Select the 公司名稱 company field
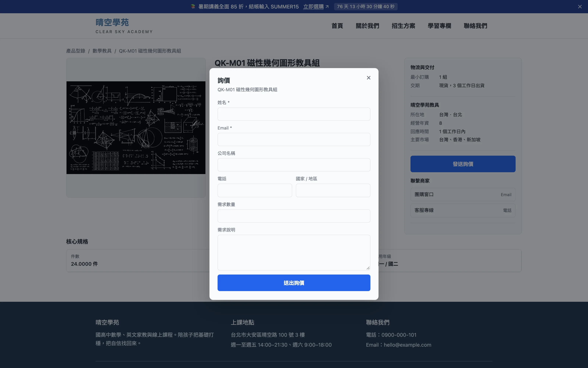The height and width of the screenshot is (368, 588). (294, 165)
